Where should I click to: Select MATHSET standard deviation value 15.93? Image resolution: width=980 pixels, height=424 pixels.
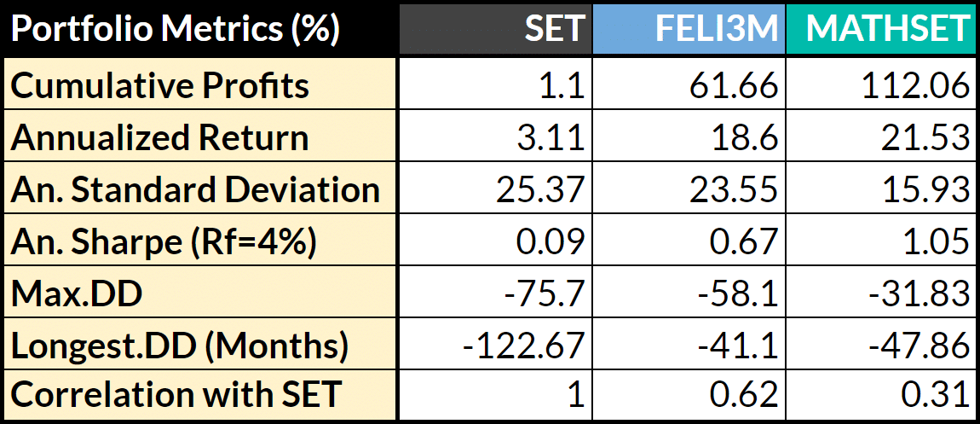[927, 189]
